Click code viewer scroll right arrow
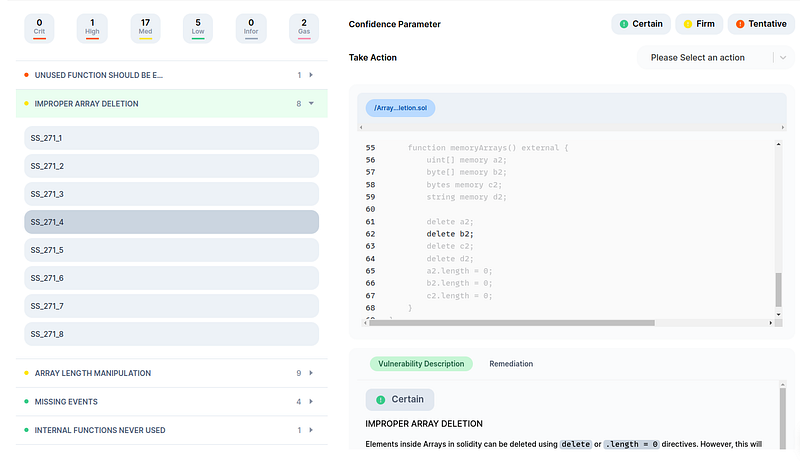Screen dimensions: 800x464 tap(770, 323)
